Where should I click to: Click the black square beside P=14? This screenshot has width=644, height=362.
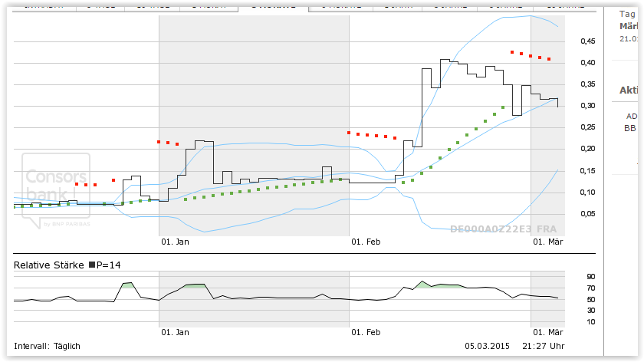[x=93, y=265]
